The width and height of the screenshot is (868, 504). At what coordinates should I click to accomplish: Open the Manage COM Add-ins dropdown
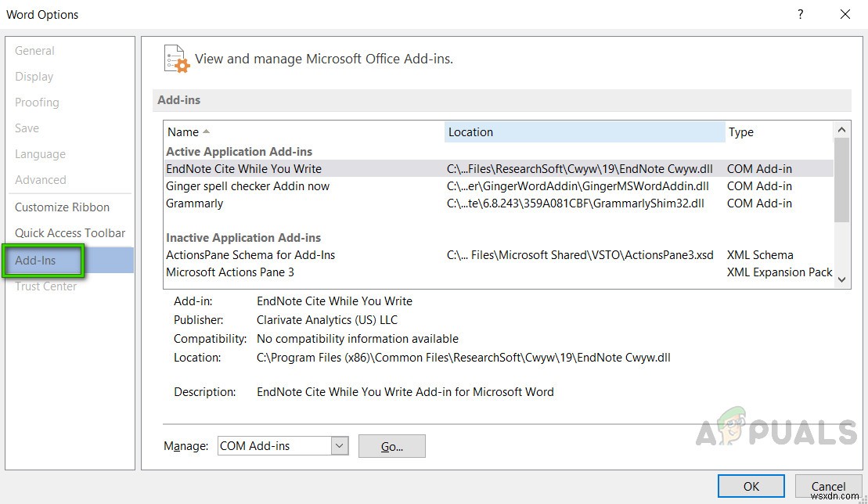pyautogui.click(x=339, y=445)
